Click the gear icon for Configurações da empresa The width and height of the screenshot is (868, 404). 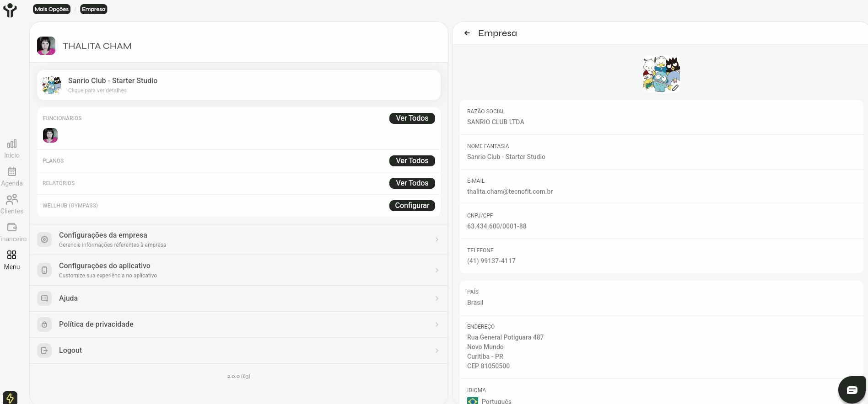pos(44,239)
